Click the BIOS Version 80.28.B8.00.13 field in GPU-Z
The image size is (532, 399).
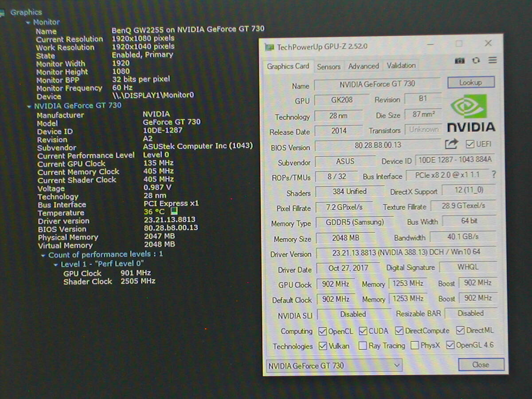[x=378, y=145]
